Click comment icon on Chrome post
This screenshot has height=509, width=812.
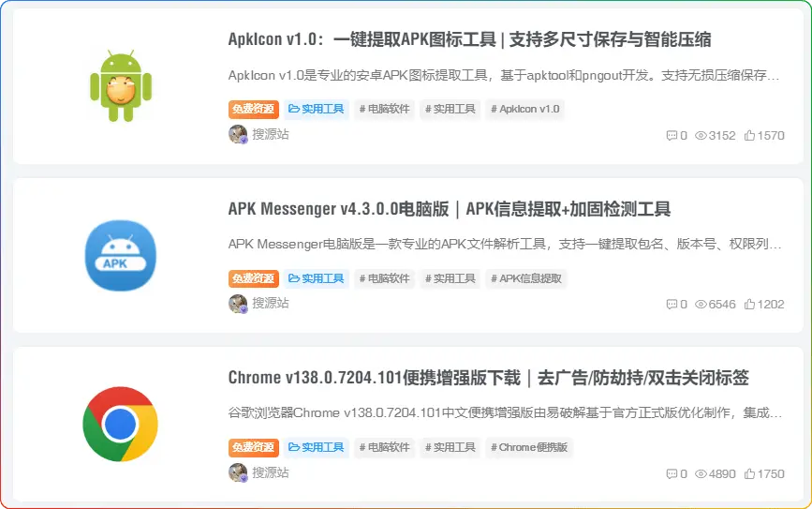point(672,474)
